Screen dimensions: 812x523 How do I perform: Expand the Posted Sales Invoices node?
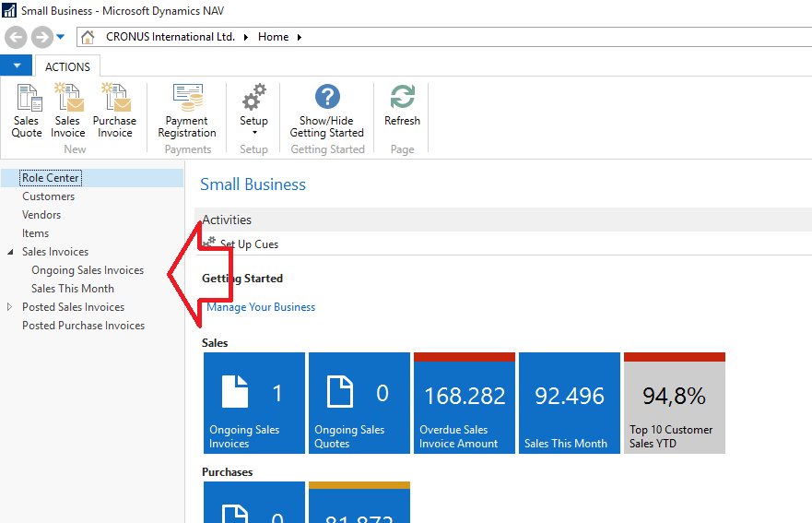click(x=10, y=307)
